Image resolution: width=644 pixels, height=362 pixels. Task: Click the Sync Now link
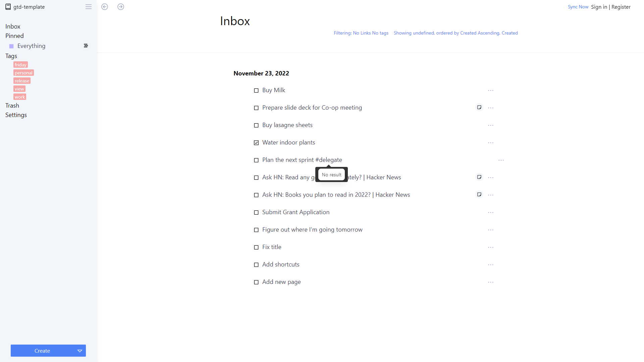(578, 7)
